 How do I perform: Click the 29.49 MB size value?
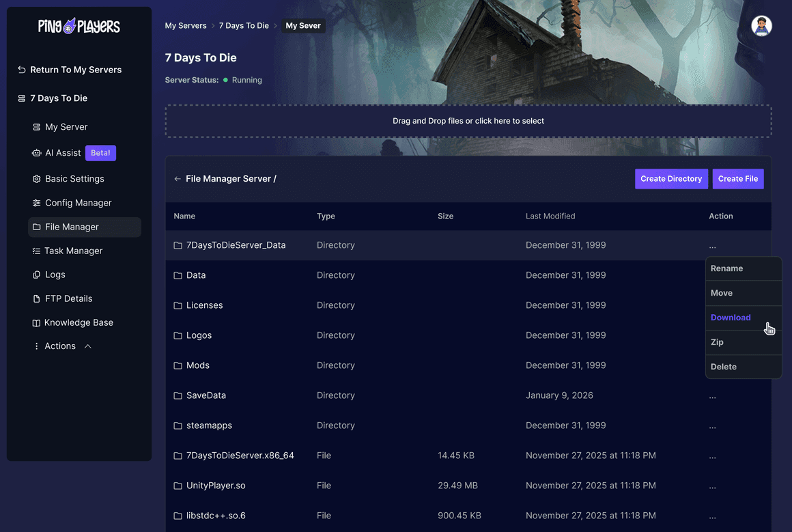tap(457, 486)
